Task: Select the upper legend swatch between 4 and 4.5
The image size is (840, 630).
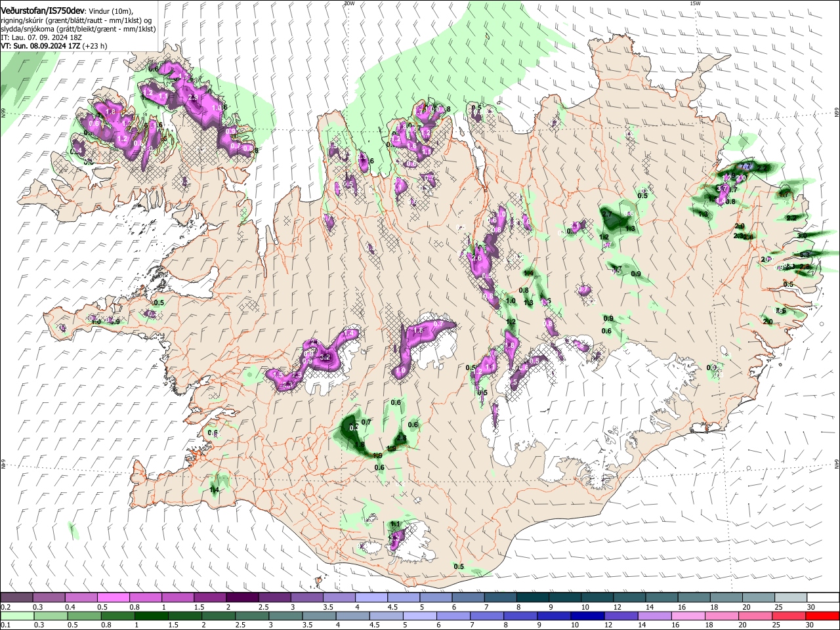Action: click(x=371, y=598)
